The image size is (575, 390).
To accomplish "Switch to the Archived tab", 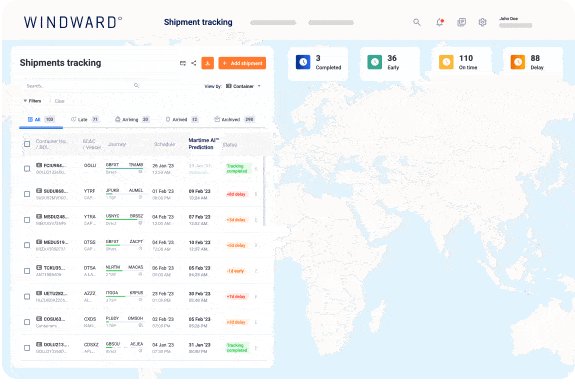I will [x=234, y=119].
